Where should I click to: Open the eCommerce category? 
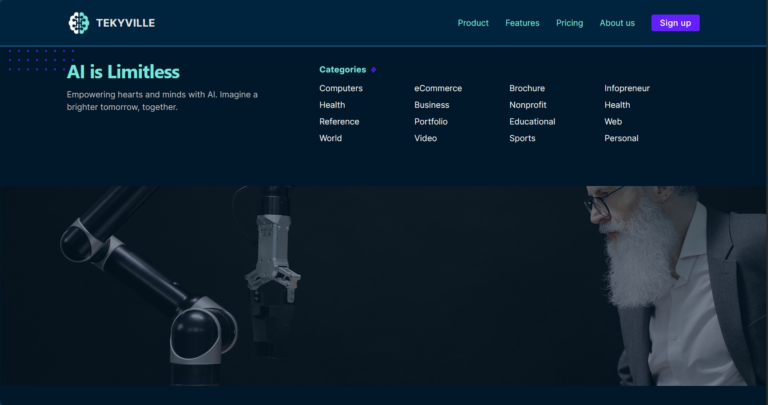tap(438, 88)
